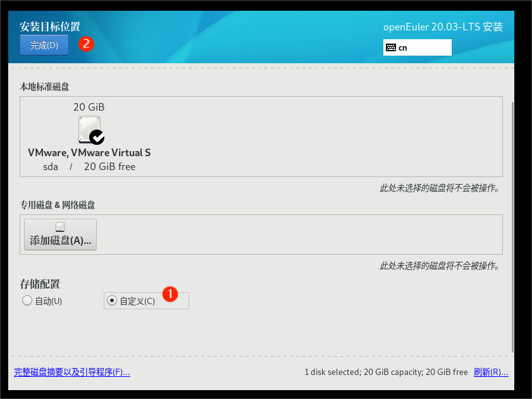Click the red number 2 annotation marker
Image resolution: width=532 pixels, height=399 pixels.
point(86,44)
